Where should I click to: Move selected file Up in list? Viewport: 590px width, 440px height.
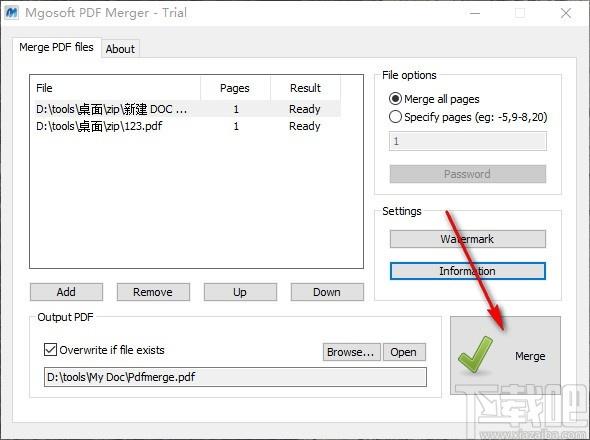pyautogui.click(x=240, y=292)
